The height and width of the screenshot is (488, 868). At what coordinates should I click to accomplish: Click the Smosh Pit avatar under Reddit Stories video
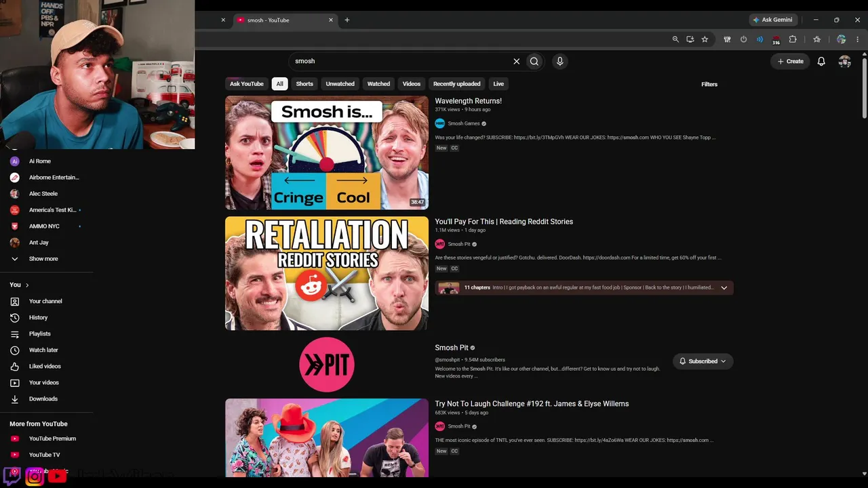[440, 244]
